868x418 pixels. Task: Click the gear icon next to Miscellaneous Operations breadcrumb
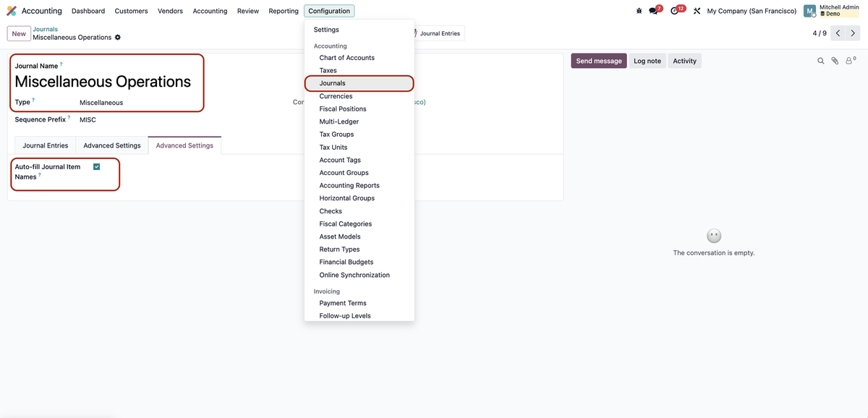[x=117, y=36]
